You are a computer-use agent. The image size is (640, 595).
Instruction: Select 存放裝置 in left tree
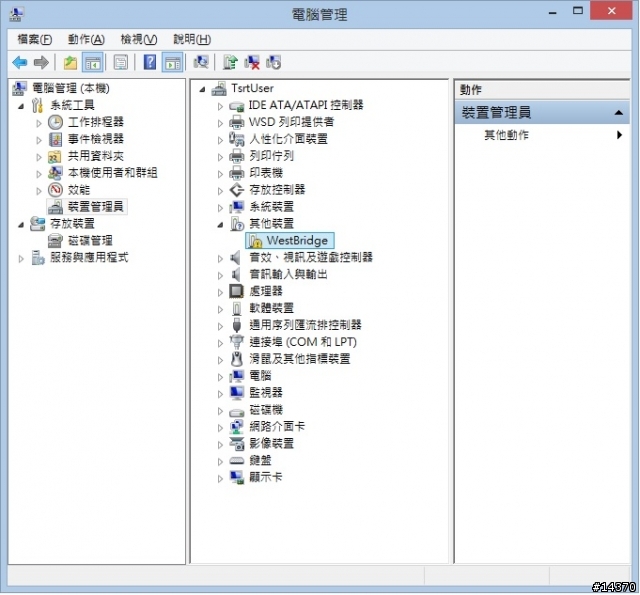pos(72,224)
